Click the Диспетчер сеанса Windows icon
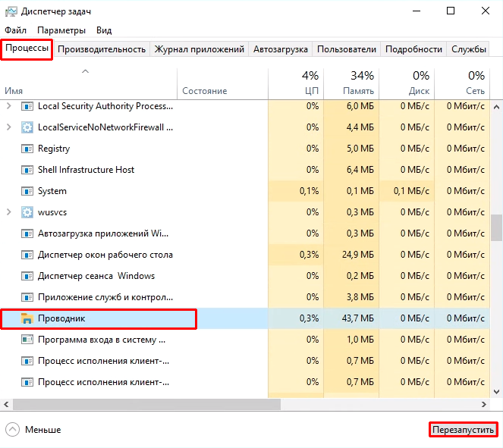503x448 pixels. coord(27,276)
